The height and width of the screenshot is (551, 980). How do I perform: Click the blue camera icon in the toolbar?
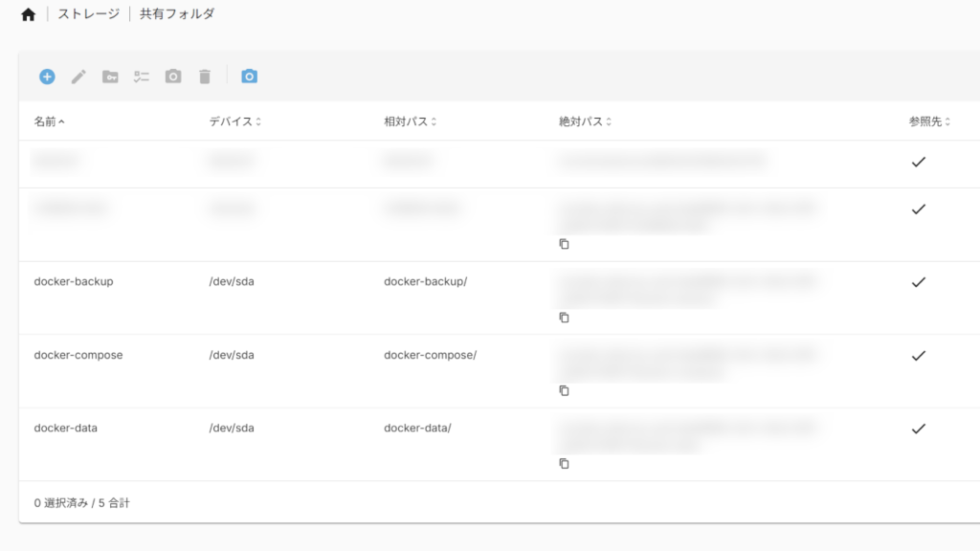(249, 77)
